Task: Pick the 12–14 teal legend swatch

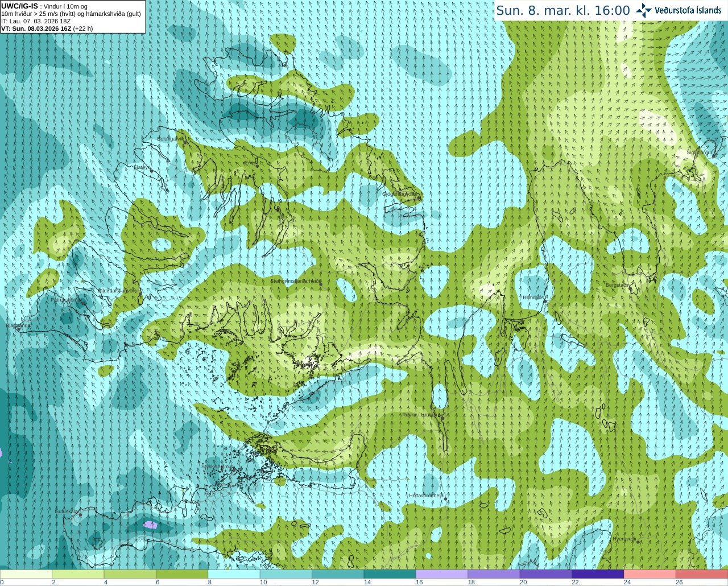Action: (x=338, y=574)
